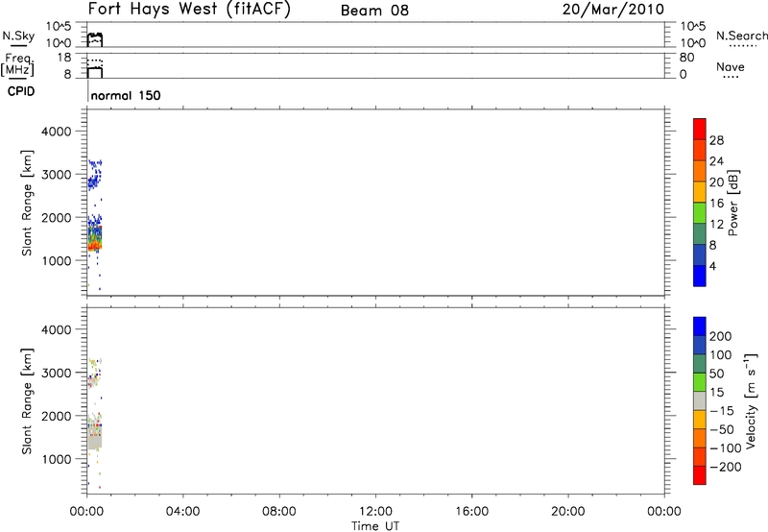Image resolution: width=768 pixels, height=532 pixels.
Task: Click the orange 20-24 dB Power colorbar segment
Action: coord(700,171)
